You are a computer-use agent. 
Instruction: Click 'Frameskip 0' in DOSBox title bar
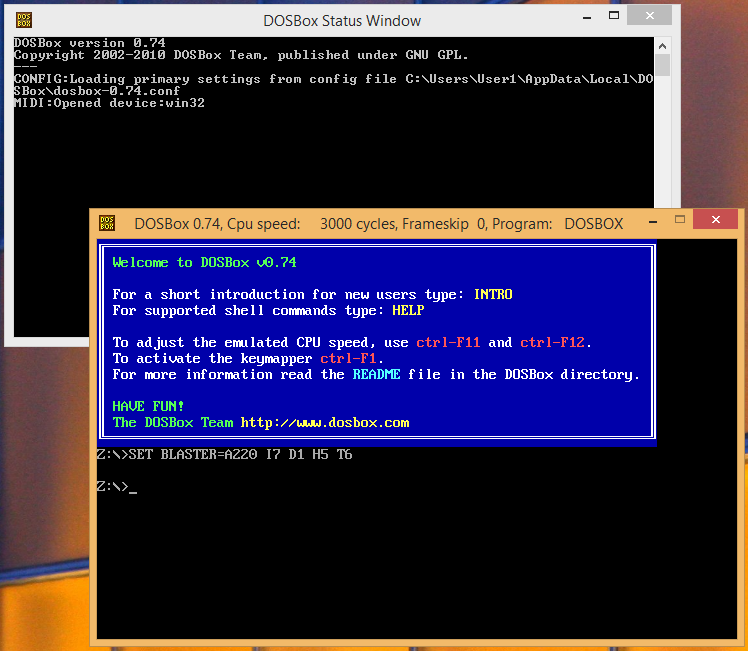(443, 224)
